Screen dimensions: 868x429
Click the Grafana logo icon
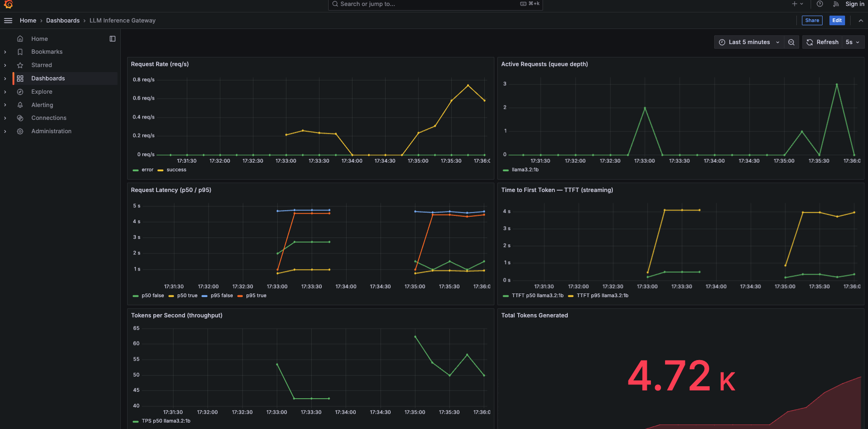point(8,4)
